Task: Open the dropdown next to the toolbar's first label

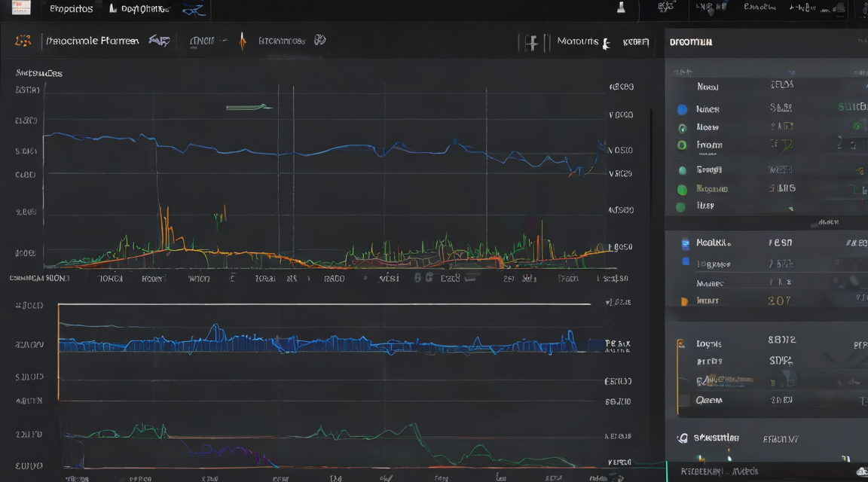Action: coord(159,41)
